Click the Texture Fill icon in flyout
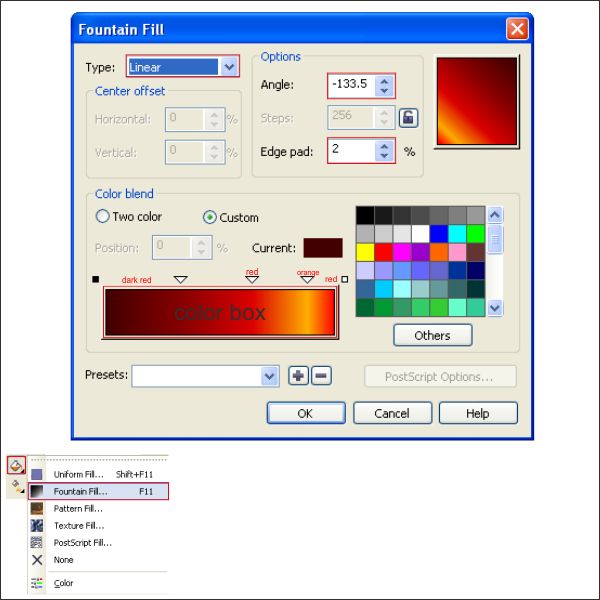The image size is (600, 600). (x=37, y=525)
